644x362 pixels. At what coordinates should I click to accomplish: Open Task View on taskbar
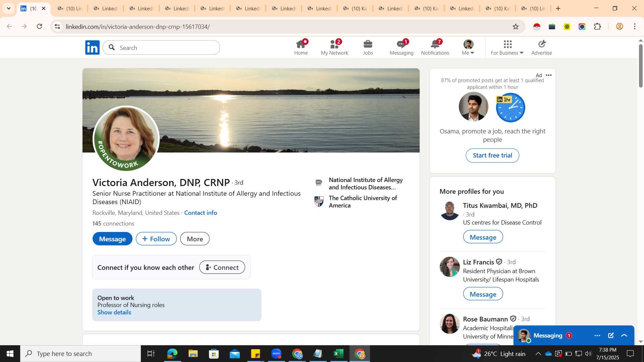click(151, 354)
